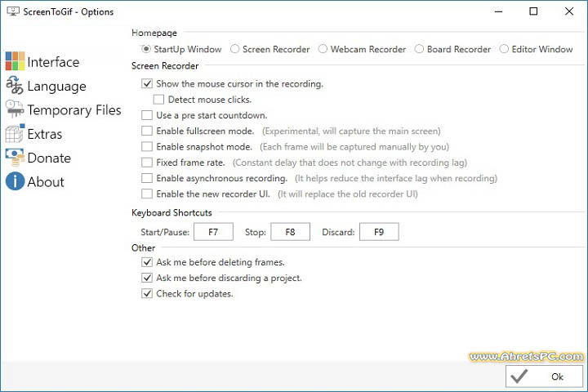
Task: Click the Start/Pause shortcut field F7
Action: (x=213, y=231)
